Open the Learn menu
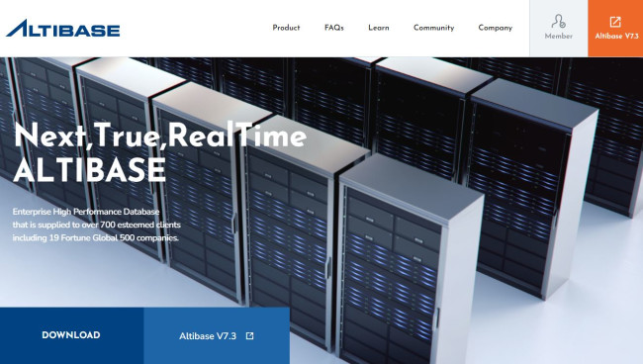This screenshot has width=643, height=364. click(379, 28)
